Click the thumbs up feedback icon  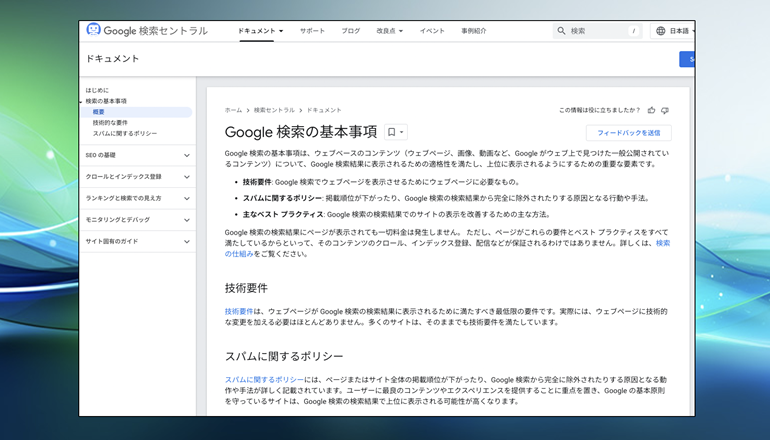click(x=652, y=110)
